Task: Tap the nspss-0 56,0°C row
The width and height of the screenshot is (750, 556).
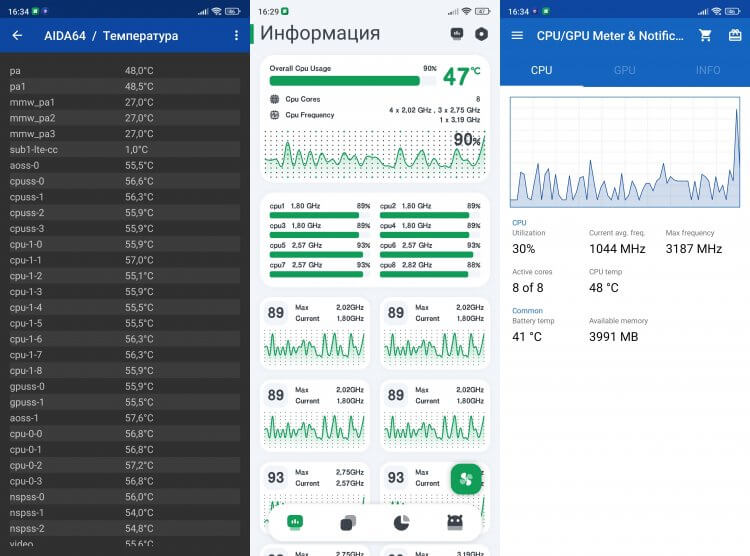Action: (x=124, y=497)
